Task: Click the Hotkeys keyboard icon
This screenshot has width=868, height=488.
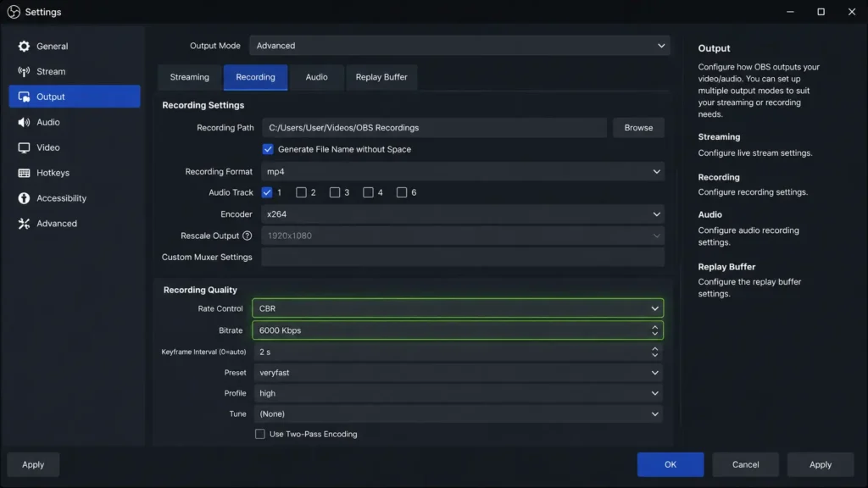Action: (x=24, y=173)
